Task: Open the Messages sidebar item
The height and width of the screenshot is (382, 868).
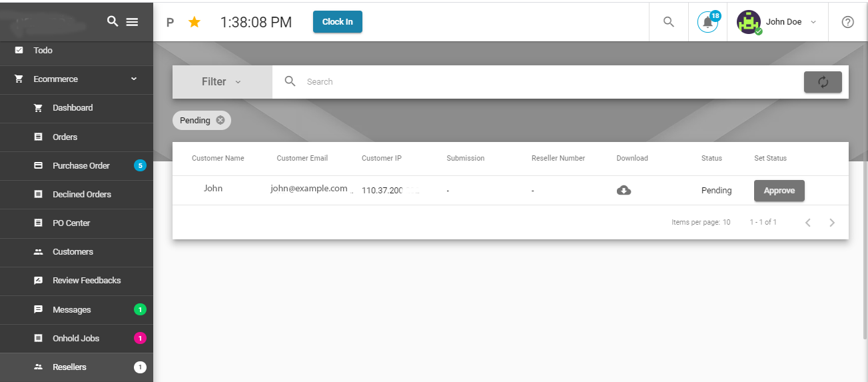Action: click(x=71, y=310)
